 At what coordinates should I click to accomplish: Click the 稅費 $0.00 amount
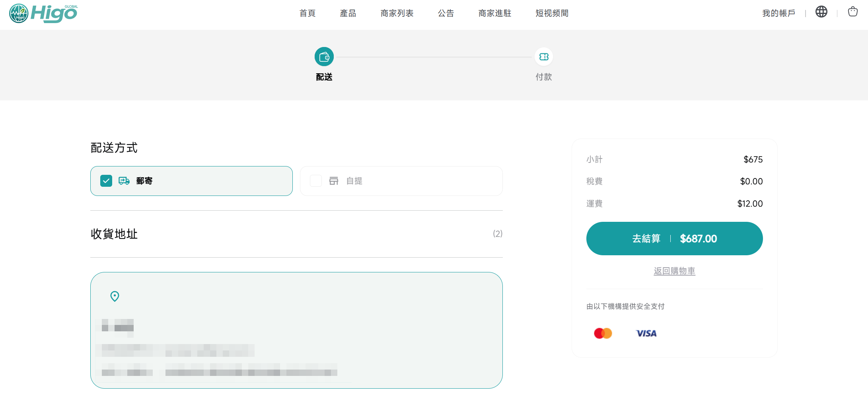751,181
